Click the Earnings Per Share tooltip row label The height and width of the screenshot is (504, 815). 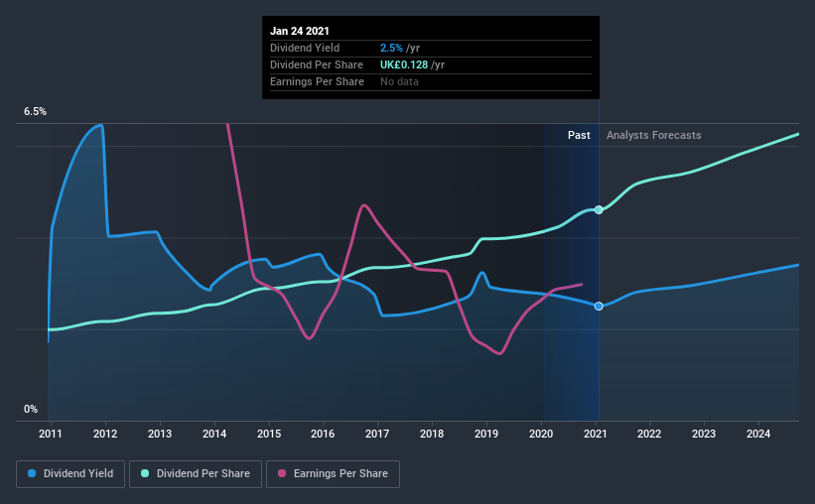[317, 81]
